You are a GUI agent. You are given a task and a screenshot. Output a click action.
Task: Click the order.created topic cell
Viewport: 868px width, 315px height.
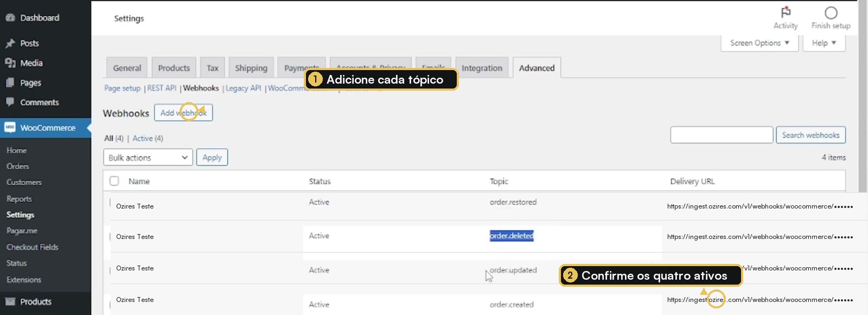512,305
